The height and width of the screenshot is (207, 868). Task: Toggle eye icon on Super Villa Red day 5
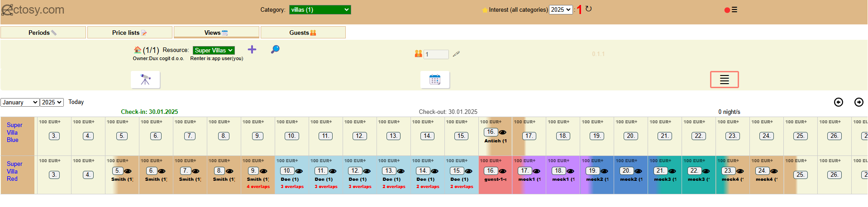tap(128, 171)
